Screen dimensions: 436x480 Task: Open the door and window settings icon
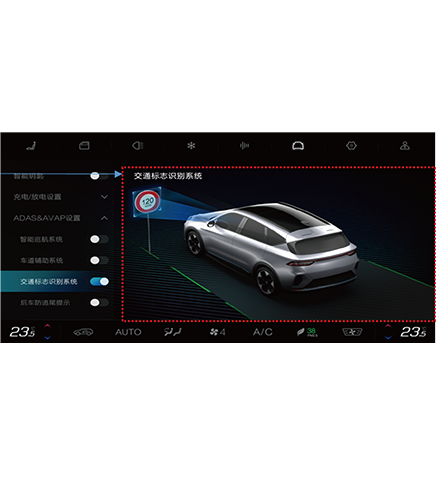pos(84,146)
